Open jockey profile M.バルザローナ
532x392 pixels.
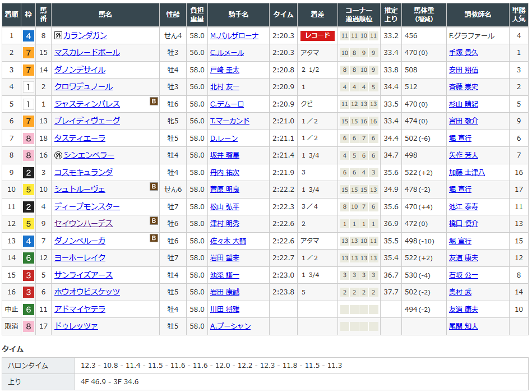(234, 36)
